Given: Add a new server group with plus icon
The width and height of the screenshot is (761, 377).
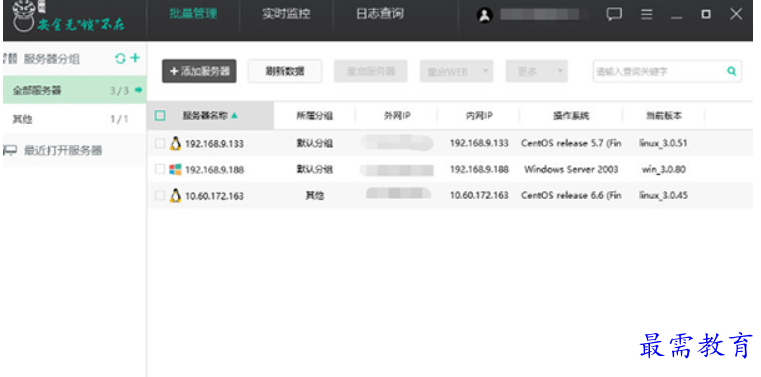Looking at the screenshot, I should point(135,58).
